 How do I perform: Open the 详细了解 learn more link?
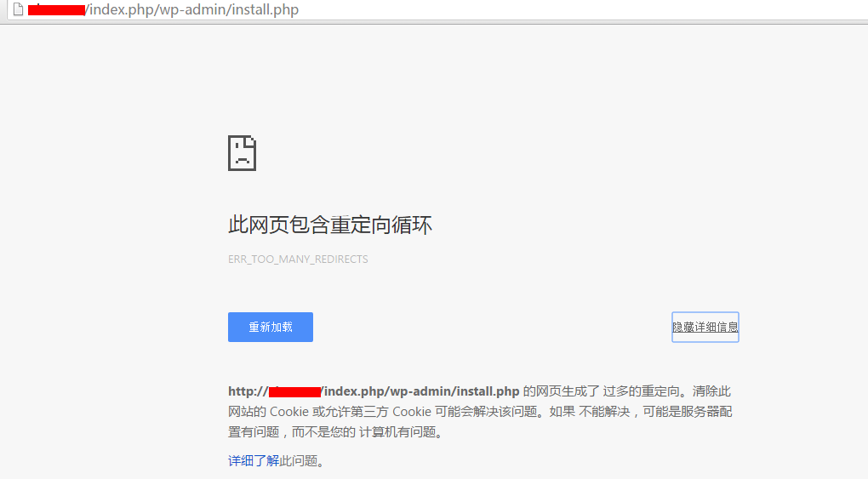pos(253,461)
